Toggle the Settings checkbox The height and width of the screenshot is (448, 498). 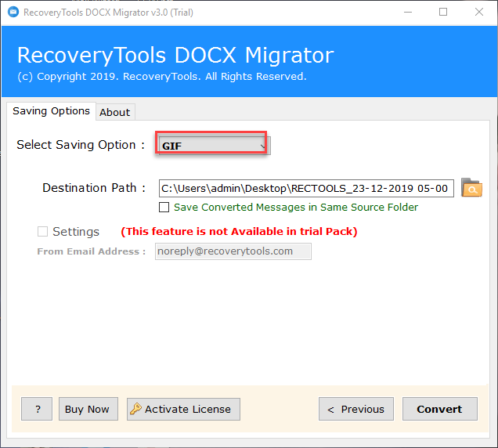42,231
